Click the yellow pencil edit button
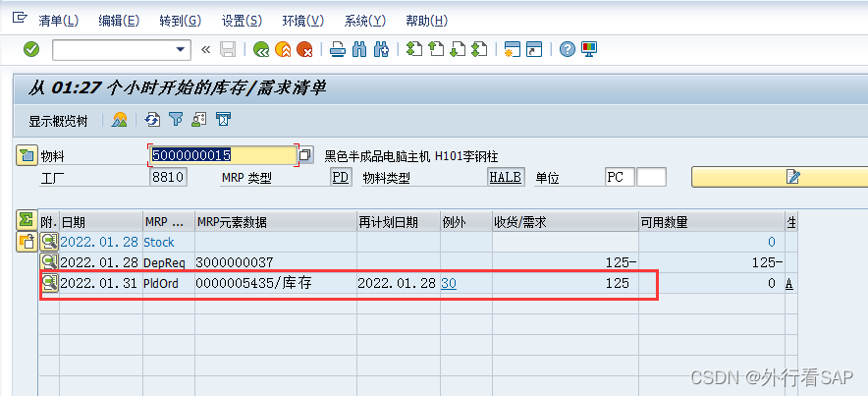Image resolution: width=868 pixels, height=396 pixels. pos(780,177)
